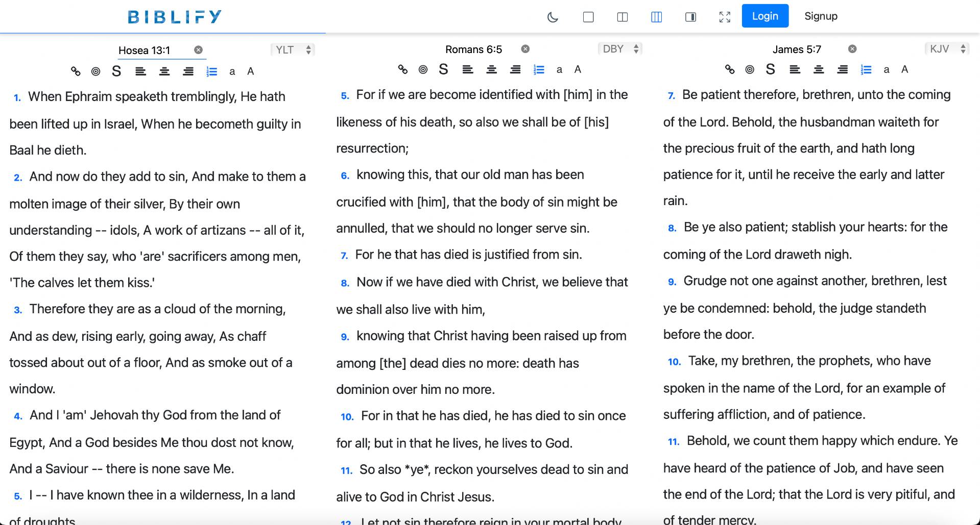Toggle focus target icon in Romans panel
The height and width of the screenshot is (525, 980).
click(x=423, y=69)
